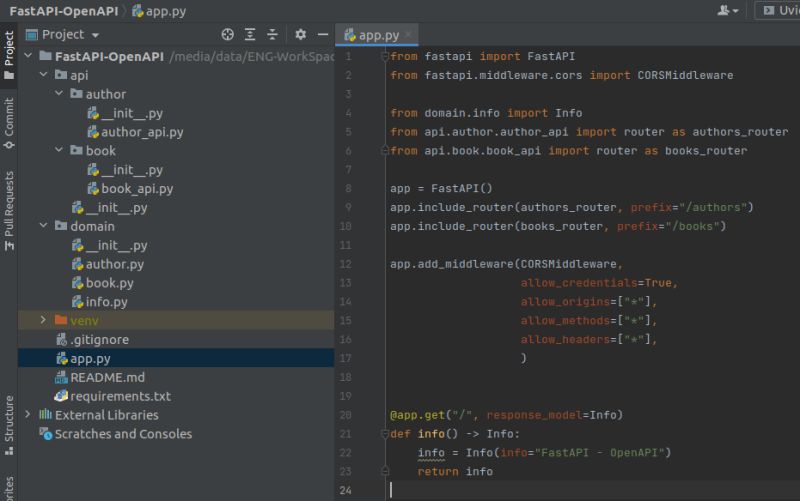
Task: Expand the venv folder
Action: point(44,320)
